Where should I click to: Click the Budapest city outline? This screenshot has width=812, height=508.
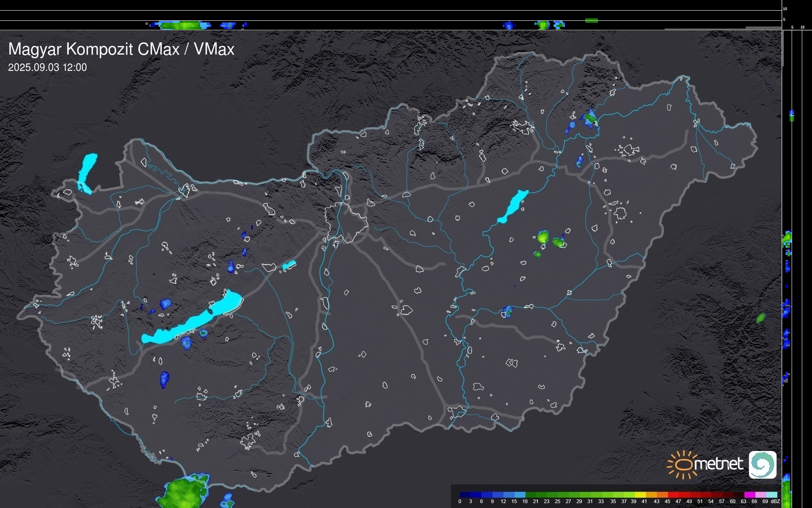[x=346, y=222]
